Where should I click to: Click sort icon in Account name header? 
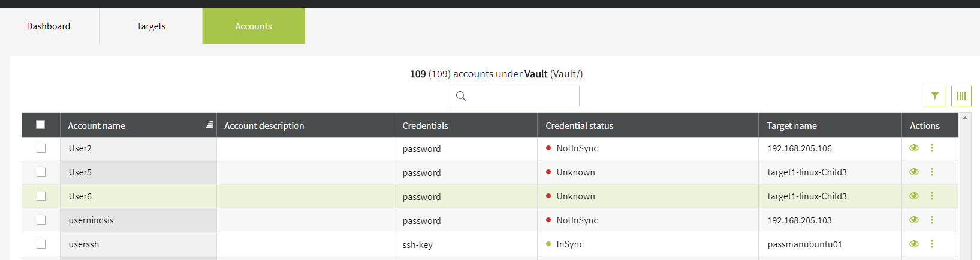(209, 125)
